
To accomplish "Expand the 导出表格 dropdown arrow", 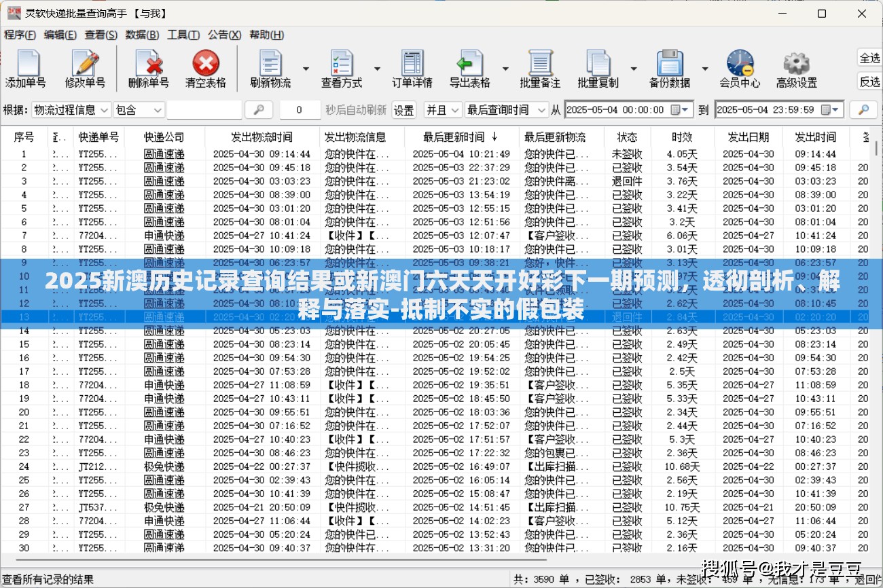I will coord(505,69).
